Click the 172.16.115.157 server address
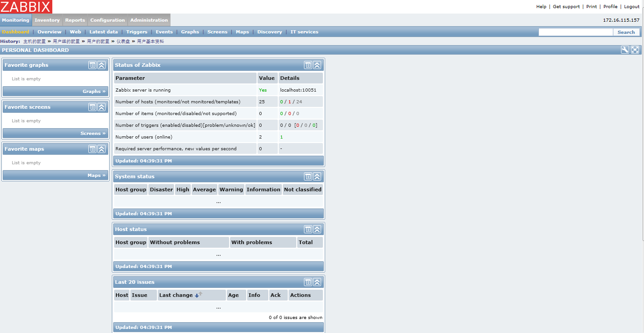 [621, 20]
